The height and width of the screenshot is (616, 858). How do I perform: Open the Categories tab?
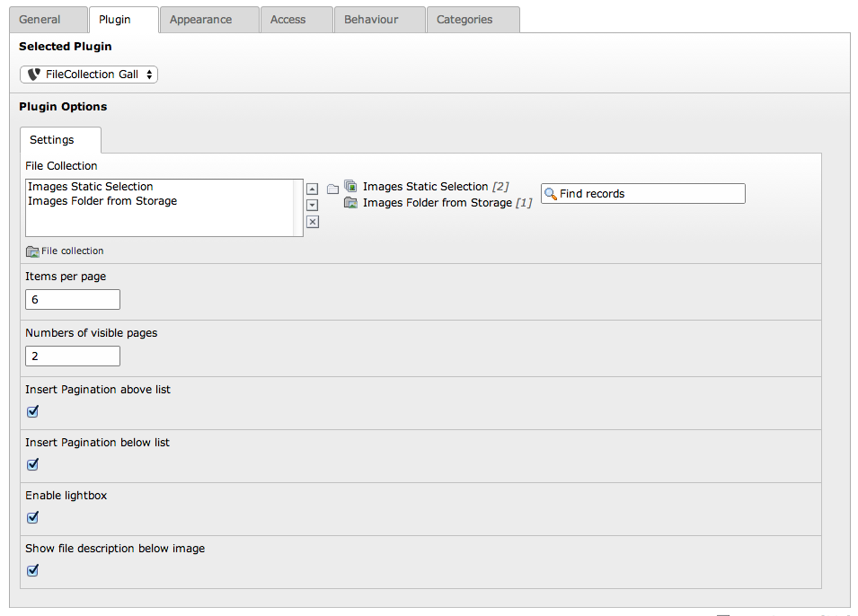(464, 20)
